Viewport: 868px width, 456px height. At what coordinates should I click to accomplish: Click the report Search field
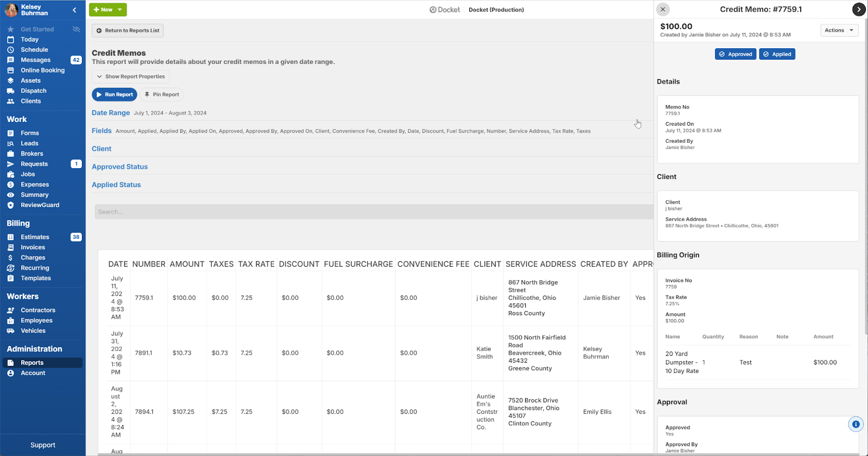374,212
